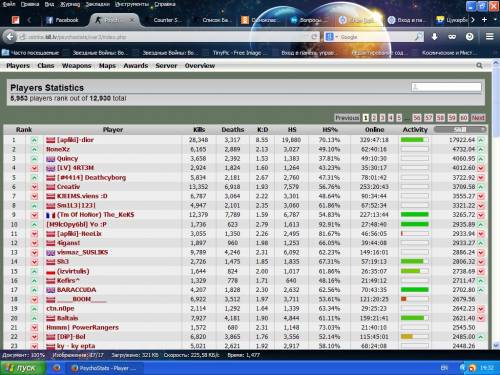
Task: Click the activity bar in the [apliki]-dior row
Action: click(415, 140)
